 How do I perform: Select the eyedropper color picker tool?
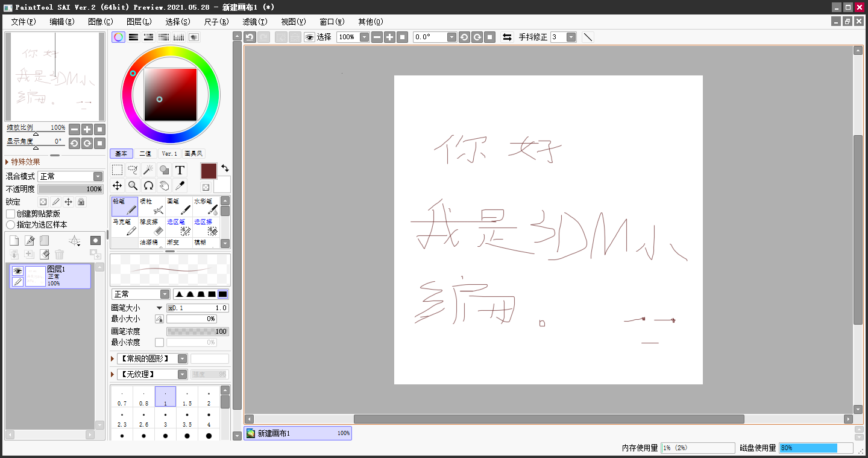point(180,185)
